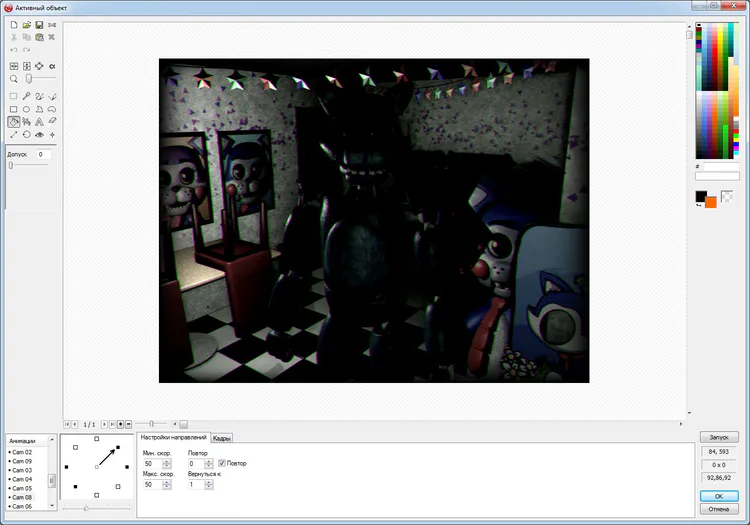Select the freeform Shape tool
The height and width of the screenshot is (525, 750).
(52, 109)
